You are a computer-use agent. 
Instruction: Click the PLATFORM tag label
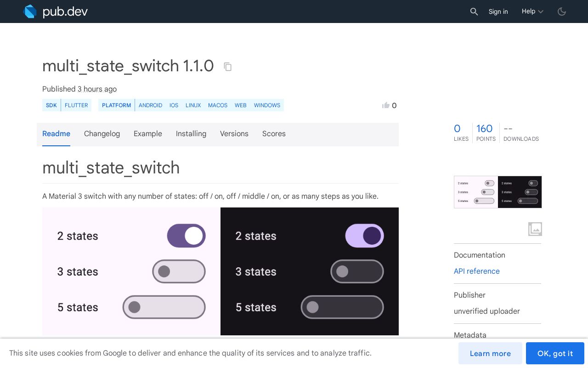pyautogui.click(x=117, y=105)
